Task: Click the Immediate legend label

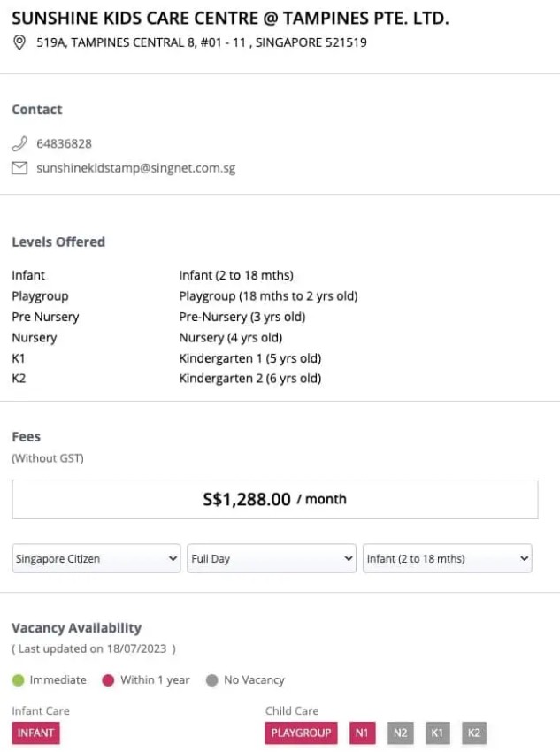Action: (x=58, y=680)
